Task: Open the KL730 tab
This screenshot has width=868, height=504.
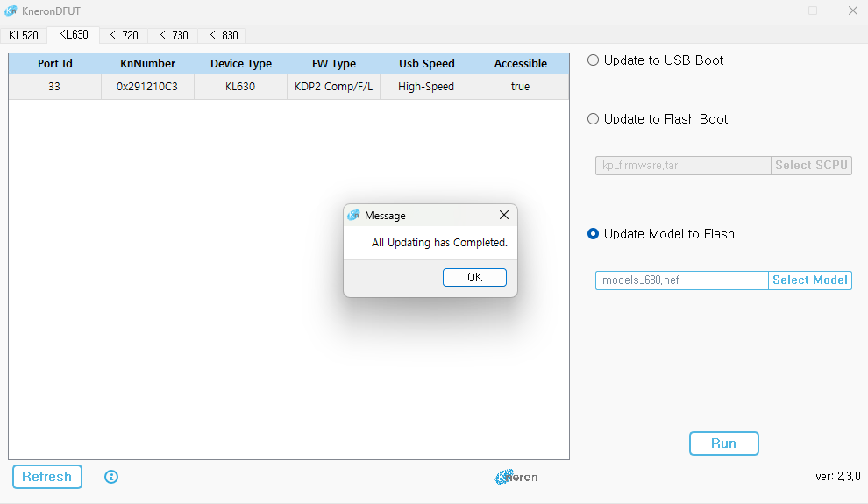Action: click(174, 35)
